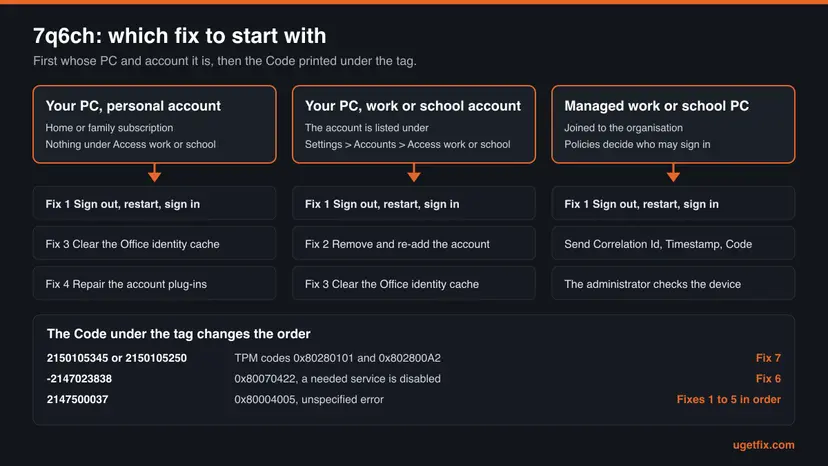Click the heading '7q6ch: which fix to start with'
This screenshot has width=828, height=466.
tap(180, 36)
